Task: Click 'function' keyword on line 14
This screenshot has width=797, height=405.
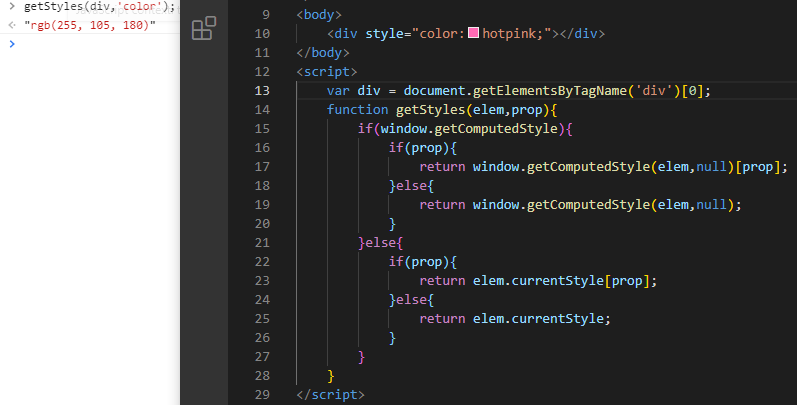Action: tap(357, 110)
